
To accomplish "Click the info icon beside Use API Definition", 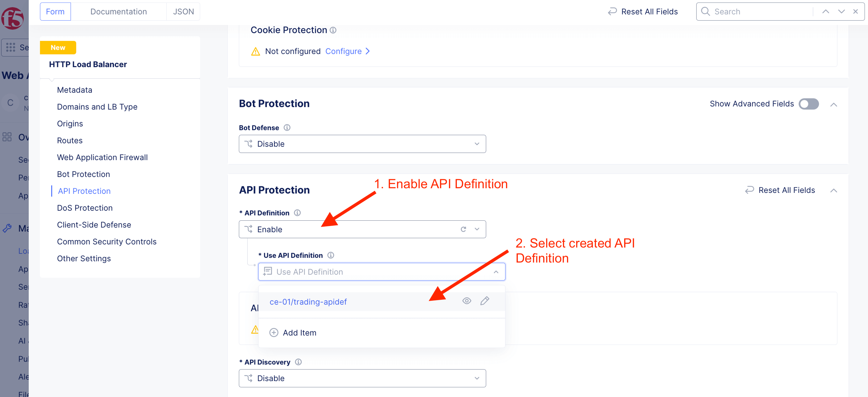I will point(331,255).
